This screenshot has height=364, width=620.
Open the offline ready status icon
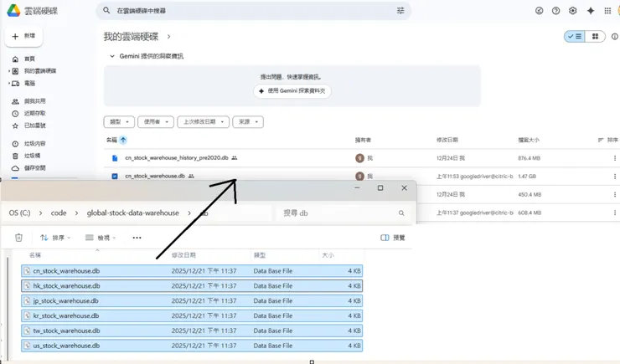(539, 11)
